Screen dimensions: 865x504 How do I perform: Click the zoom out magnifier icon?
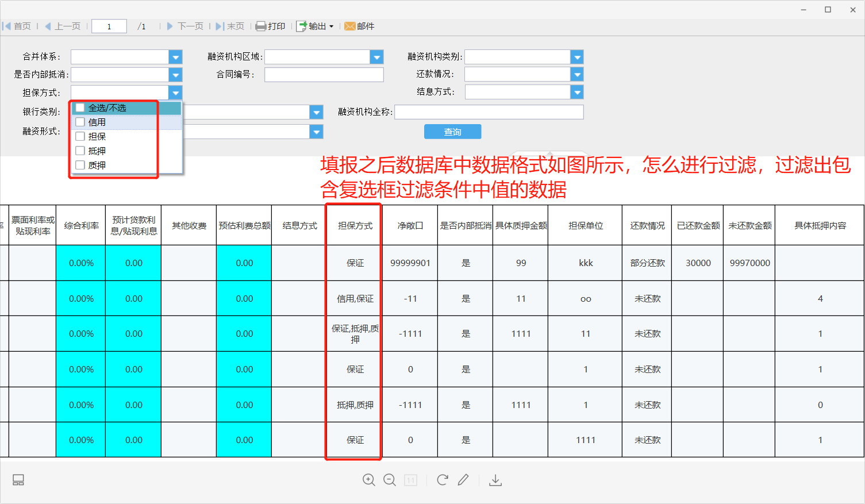pos(390,480)
